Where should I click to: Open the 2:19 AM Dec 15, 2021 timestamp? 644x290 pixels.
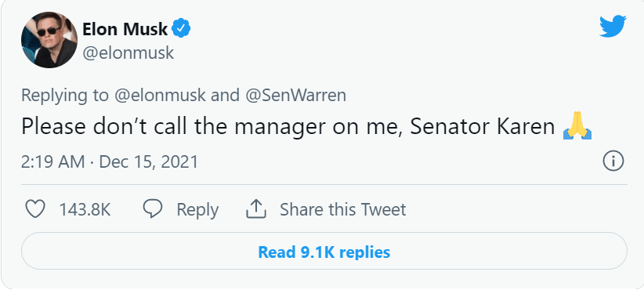[110, 161]
